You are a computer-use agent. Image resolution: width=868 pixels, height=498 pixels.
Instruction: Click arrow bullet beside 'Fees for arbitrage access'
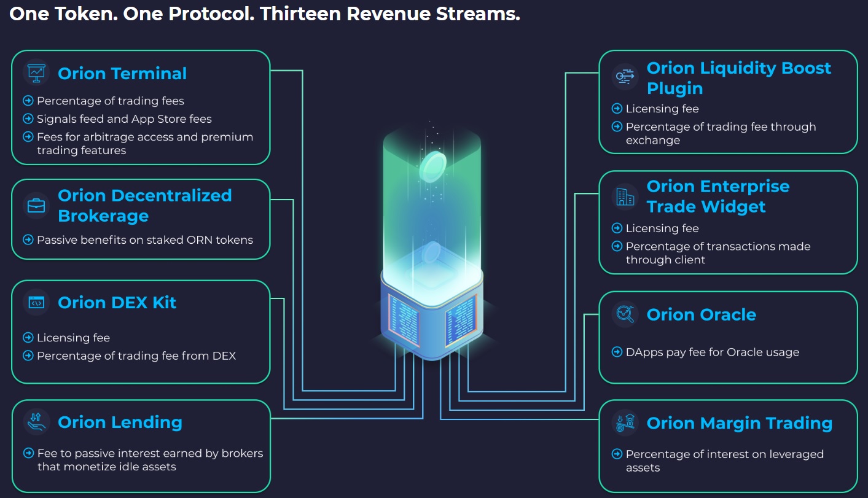point(28,136)
